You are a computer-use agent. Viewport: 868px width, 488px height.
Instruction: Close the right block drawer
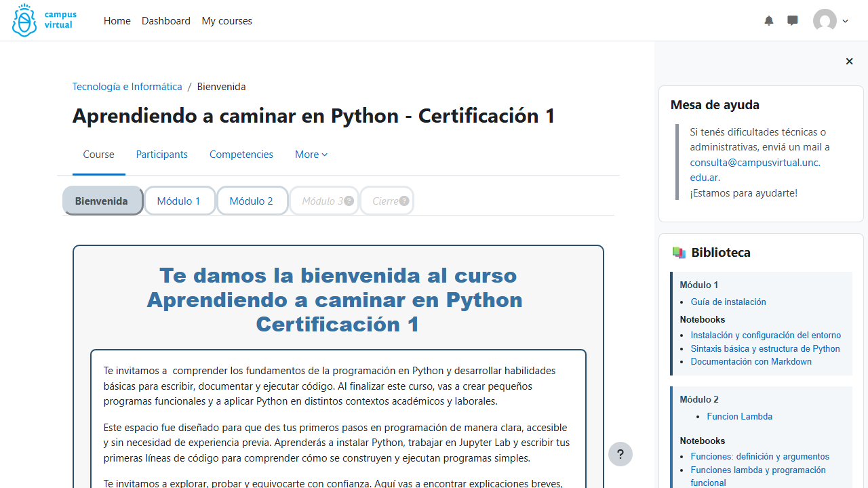(849, 62)
